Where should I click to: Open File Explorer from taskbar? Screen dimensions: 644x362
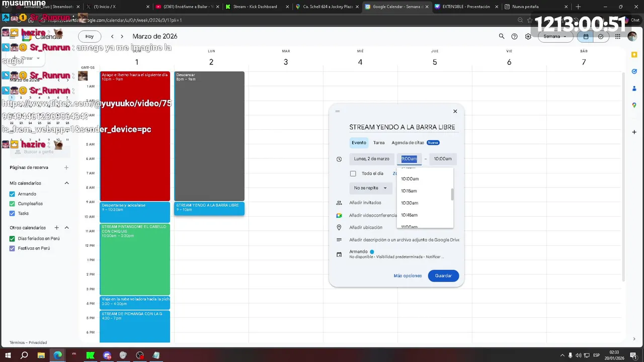41,355
